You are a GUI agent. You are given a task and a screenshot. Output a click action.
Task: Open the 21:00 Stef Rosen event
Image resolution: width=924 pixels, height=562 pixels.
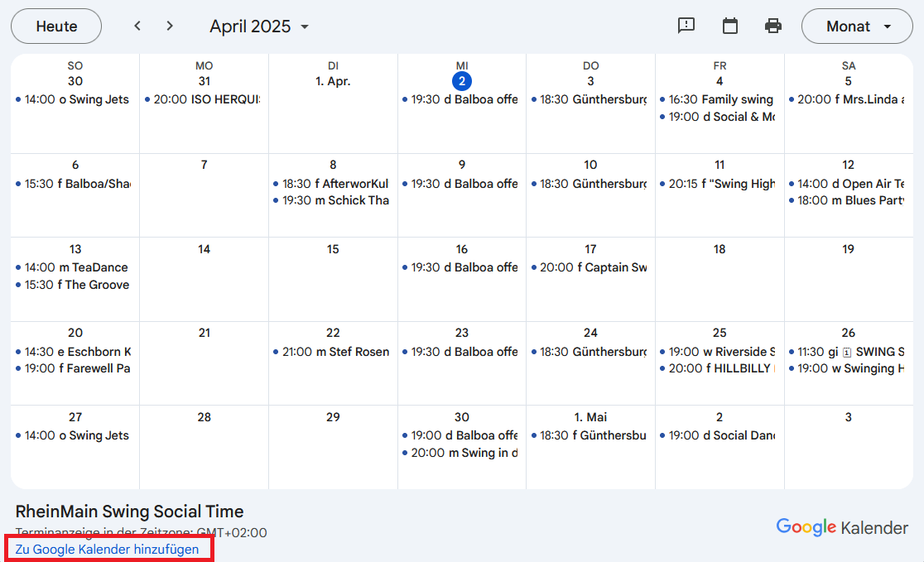(334, 352)
